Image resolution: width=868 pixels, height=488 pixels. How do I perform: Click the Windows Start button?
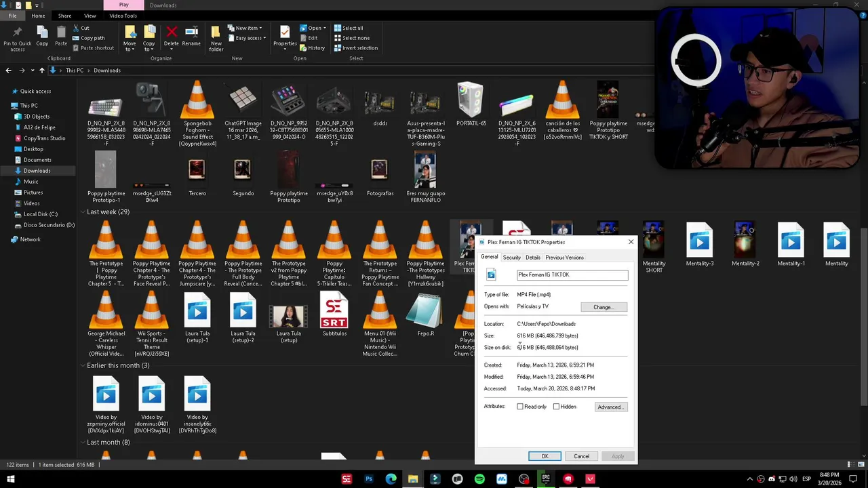pos(10,479)
